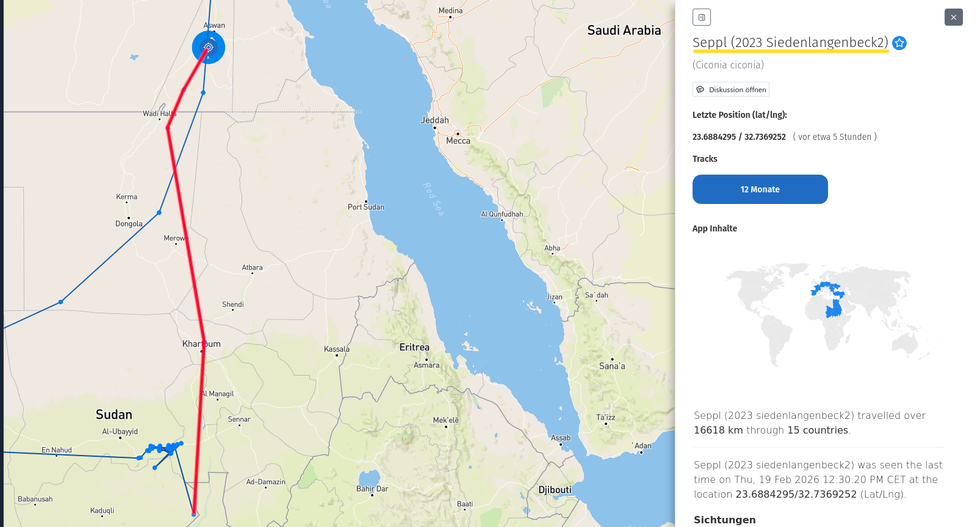
Task: Select the Port Sudan label on the map
Action: point(366,207)
